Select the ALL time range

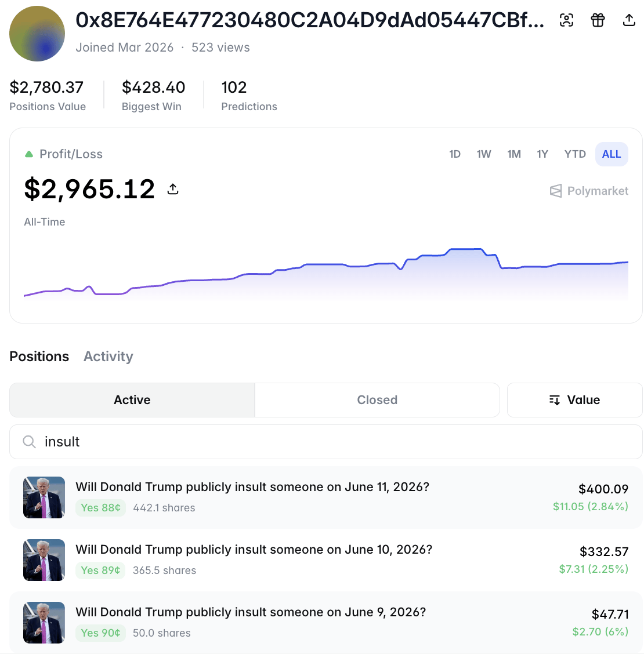612,154
